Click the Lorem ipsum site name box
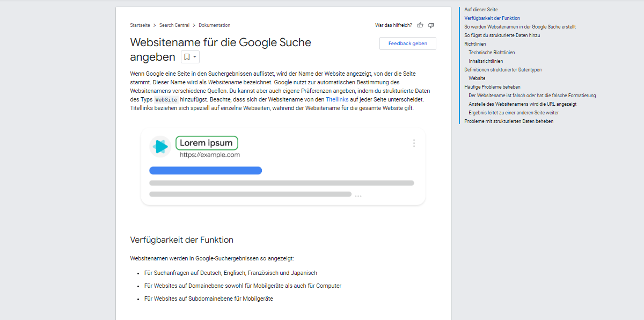This screenshot has width=644, height=320. coord(207,143)
